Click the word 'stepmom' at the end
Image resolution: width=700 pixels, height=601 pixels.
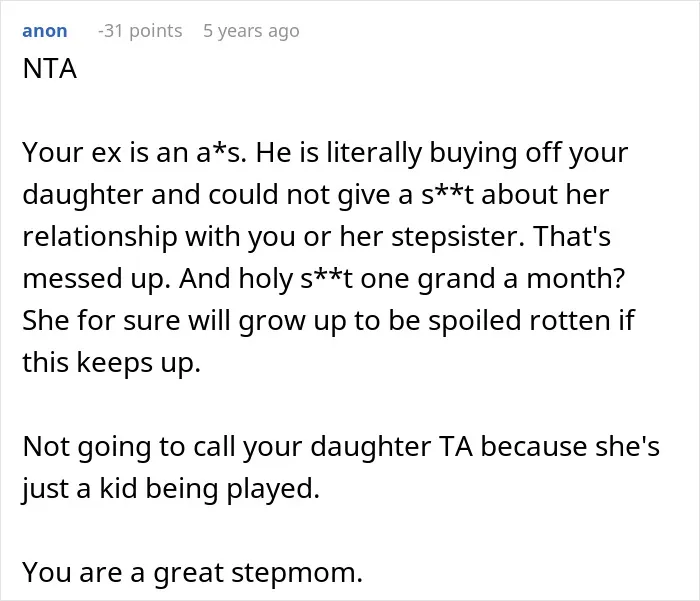coord(297,572)
